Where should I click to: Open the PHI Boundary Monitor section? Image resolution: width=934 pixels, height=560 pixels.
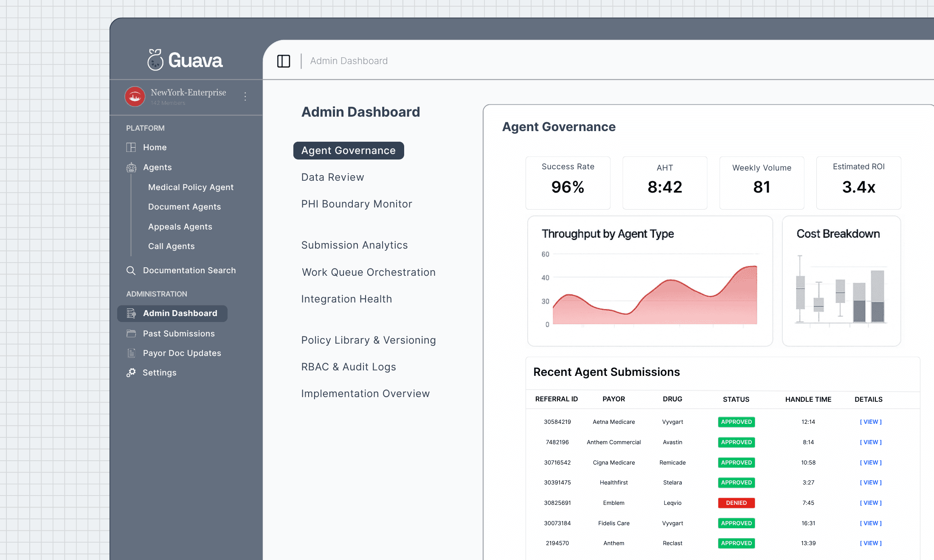[357, 204]
